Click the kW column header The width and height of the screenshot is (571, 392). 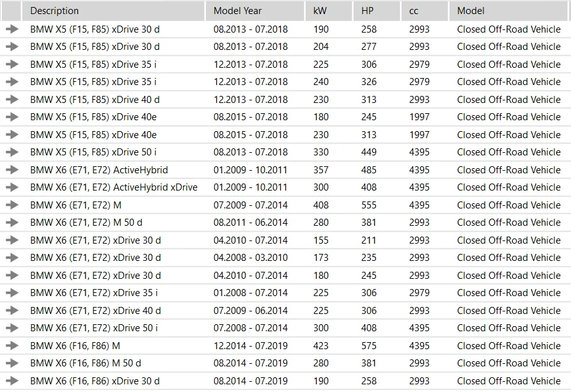320,11
